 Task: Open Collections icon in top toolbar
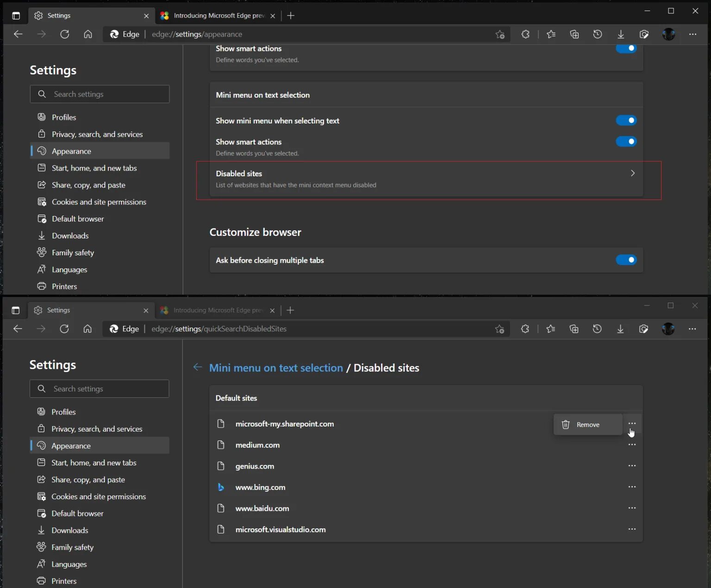click(574, 34)
